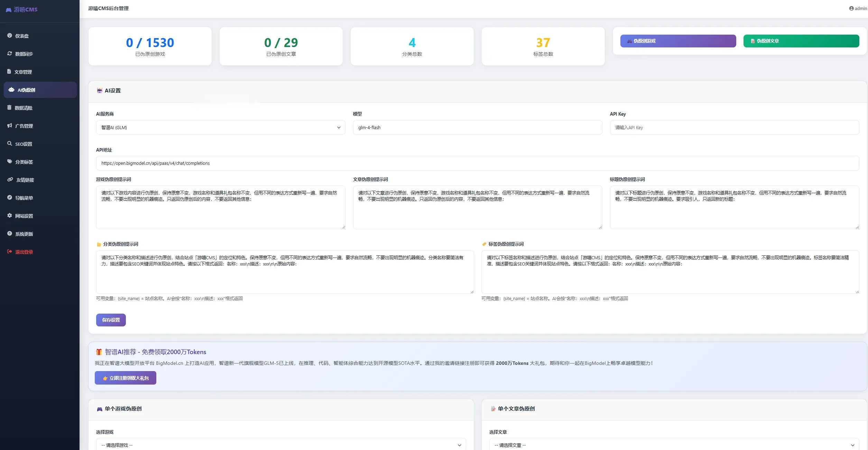This screenshot has width=868, height=450.
Task: Click the SEO设置 magnifier icon
Action: (x=10, y=144)
